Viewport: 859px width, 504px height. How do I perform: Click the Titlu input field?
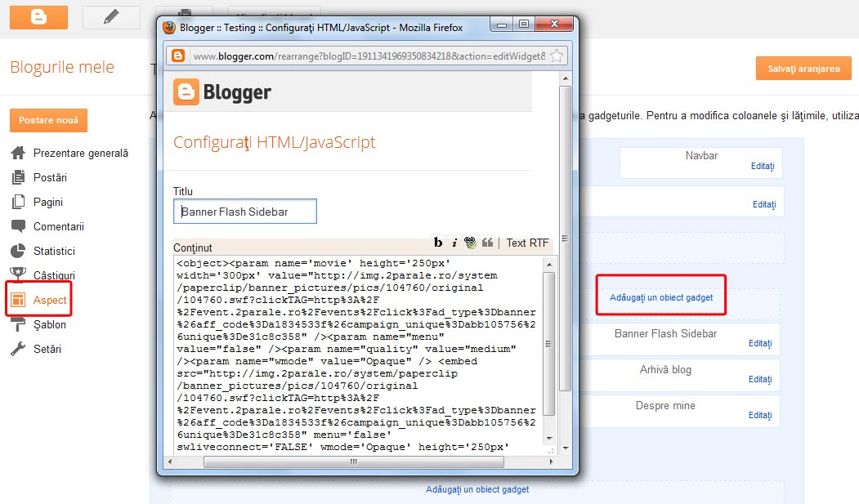(x=245, y=212)
